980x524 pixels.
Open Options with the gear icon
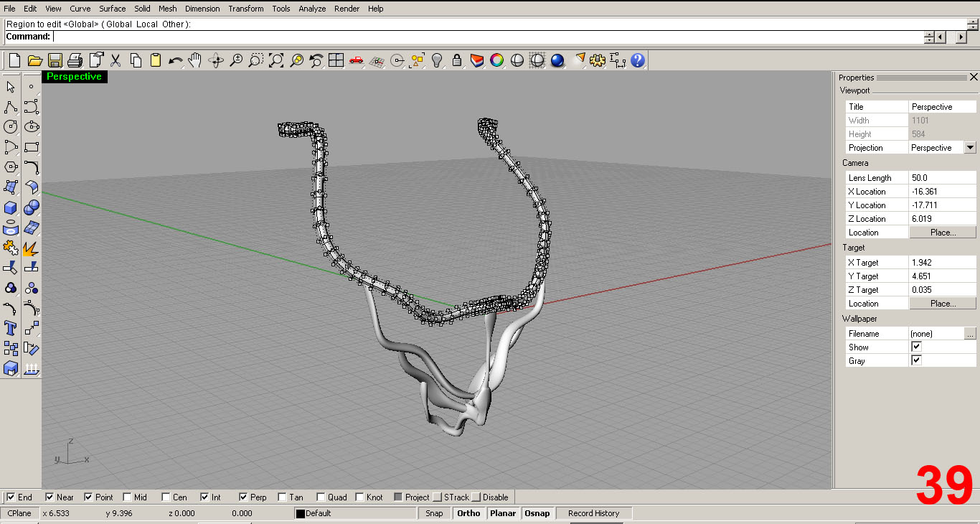pyautogui.click(x=598, y=60)
